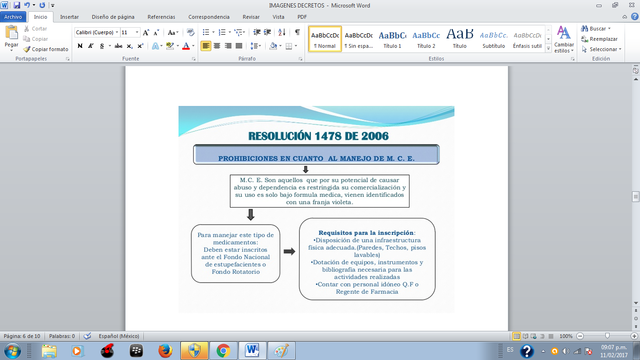This screenshot has width=640, height=360.
Task: Open the change case Aa dropdown
Action: [173, 32]
